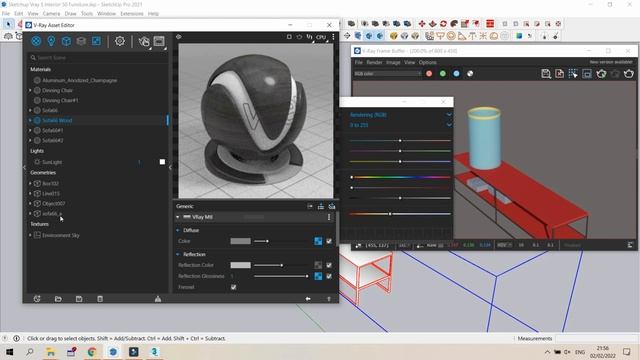
Task: Expand the Dinning Chair material
Action: pos(30,90)
